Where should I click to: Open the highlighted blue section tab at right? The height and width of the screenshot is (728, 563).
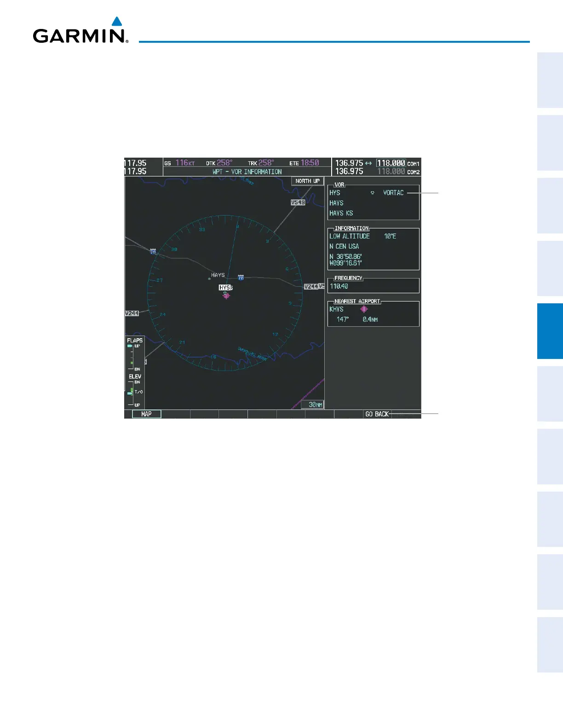[550, 331]
